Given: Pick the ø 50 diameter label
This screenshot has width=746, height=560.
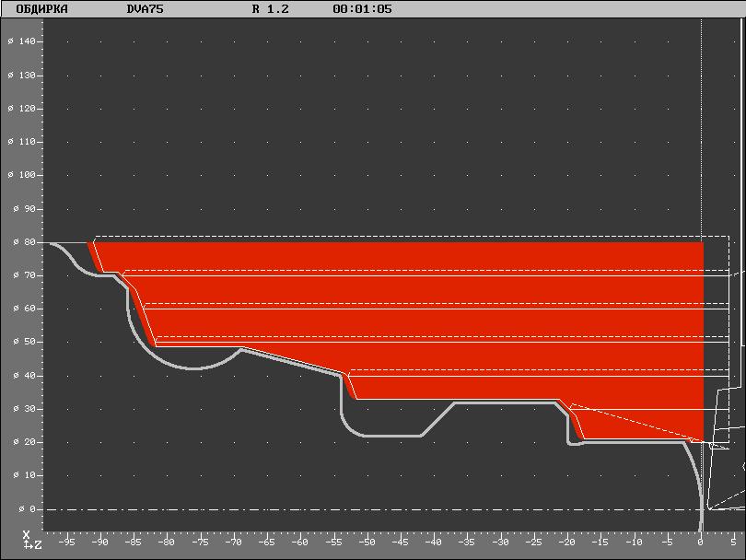Looking at the screenshot, I should [x=25, y=342].
